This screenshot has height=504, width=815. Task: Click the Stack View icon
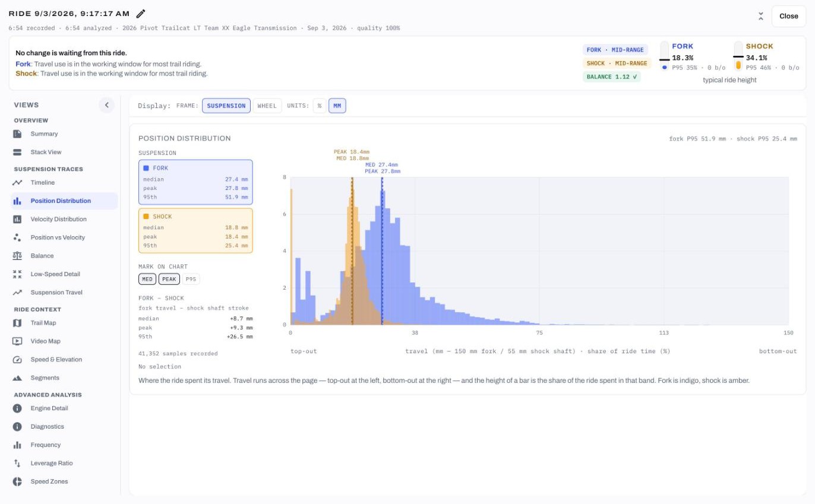pyautogui.click(x=17, y=153)
